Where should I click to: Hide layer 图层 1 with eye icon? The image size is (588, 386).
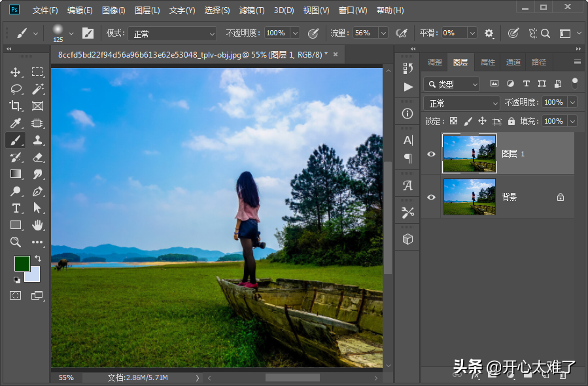431,154
